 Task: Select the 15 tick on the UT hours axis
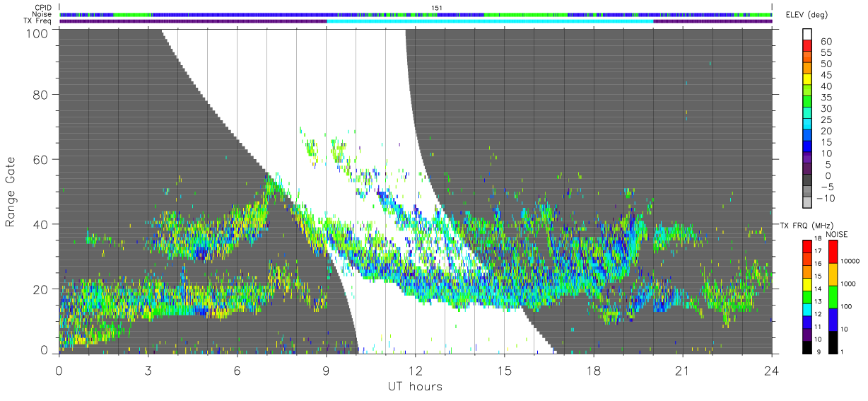tap(504, 371)
